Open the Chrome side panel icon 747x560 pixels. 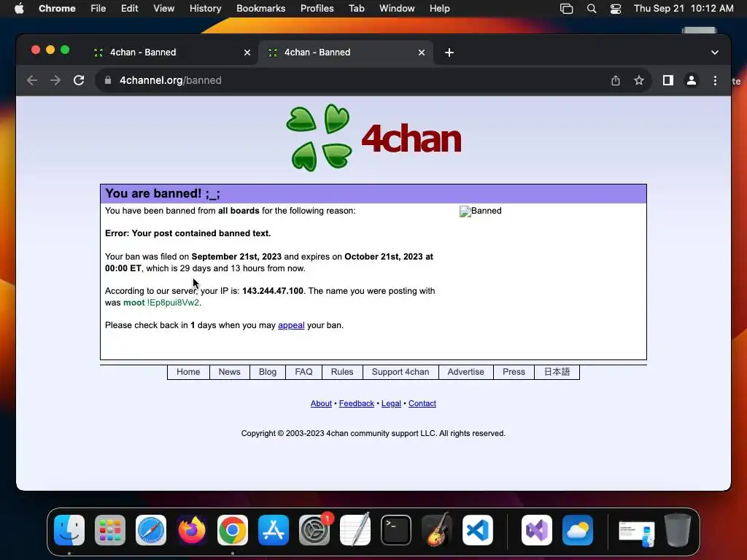tap(668, 80)
